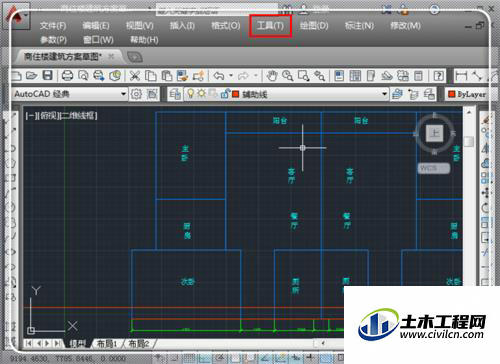Switch to the 模型 model tab

click(77, 344)
